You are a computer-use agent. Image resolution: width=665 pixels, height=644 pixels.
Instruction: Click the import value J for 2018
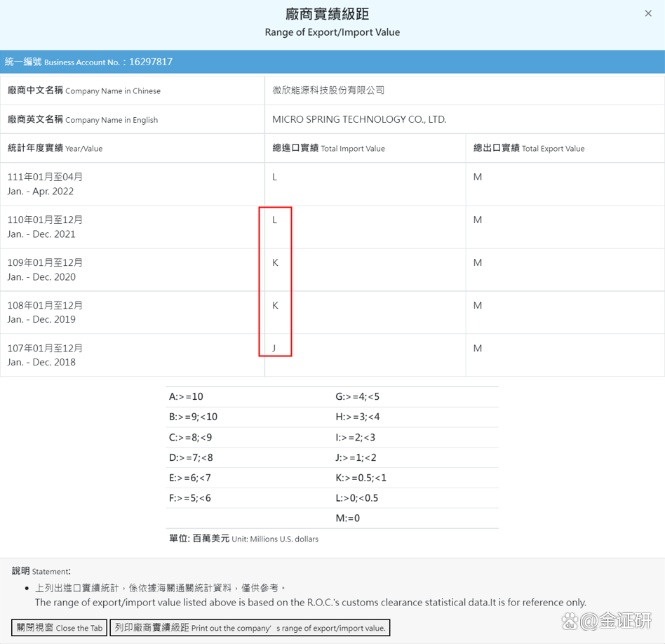(274, 348)
